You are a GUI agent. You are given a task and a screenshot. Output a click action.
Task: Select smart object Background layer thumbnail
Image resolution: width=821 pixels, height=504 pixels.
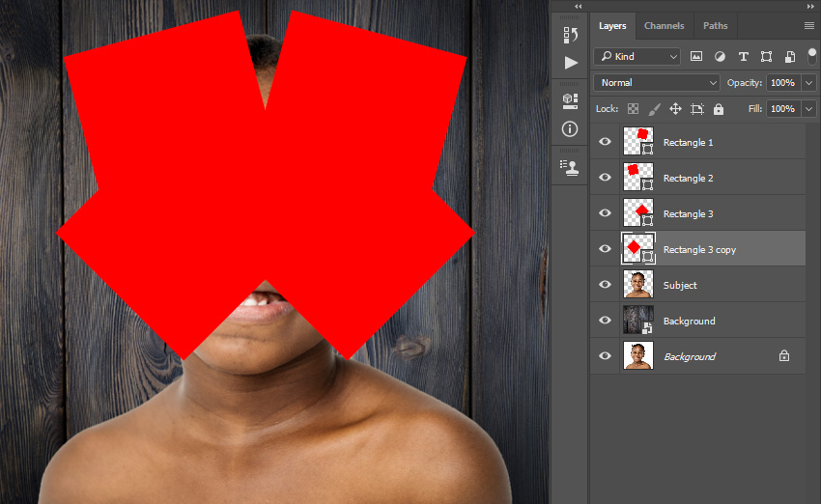tap(638, 320)
